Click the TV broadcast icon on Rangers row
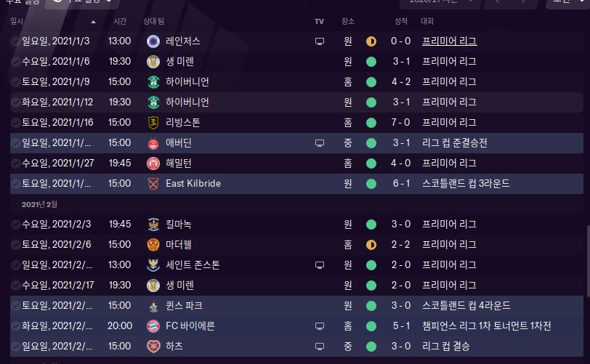This screenshot has height=364, width=590. tap(319, 41)
